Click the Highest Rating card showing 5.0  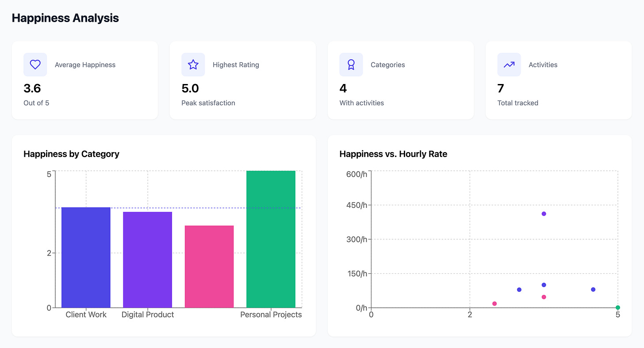(x=243, y=80)
